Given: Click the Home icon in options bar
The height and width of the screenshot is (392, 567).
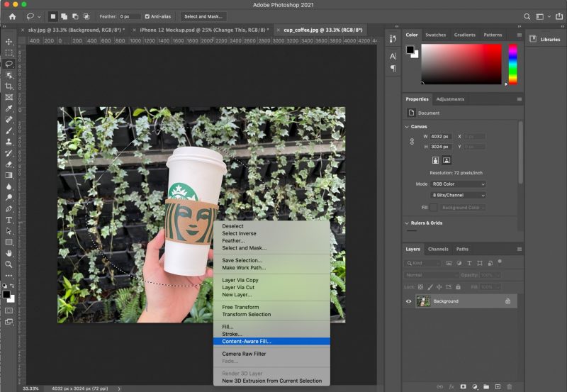Looking at the screenshot, I should (x=12, y=16).
